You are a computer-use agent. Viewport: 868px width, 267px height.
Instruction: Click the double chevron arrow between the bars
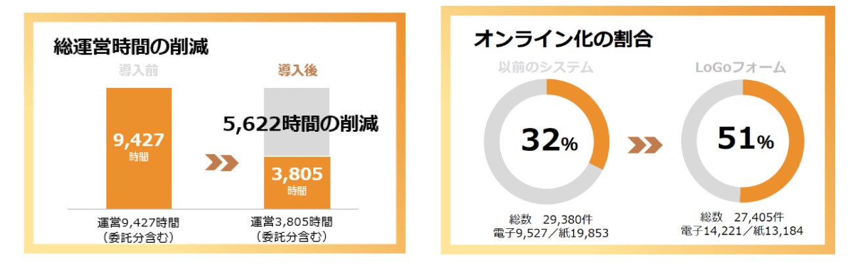pos(221,163)
